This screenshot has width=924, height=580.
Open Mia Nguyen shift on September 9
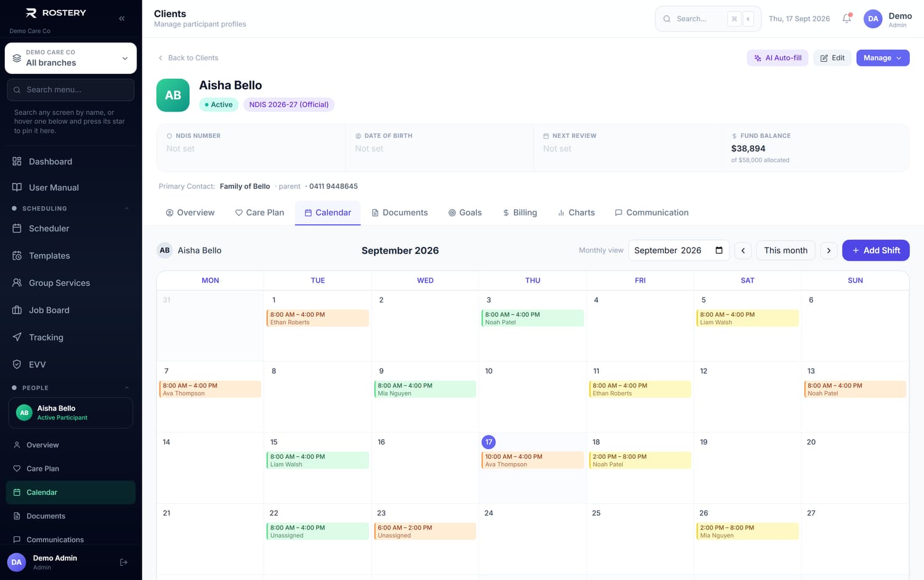coord(425,389)
